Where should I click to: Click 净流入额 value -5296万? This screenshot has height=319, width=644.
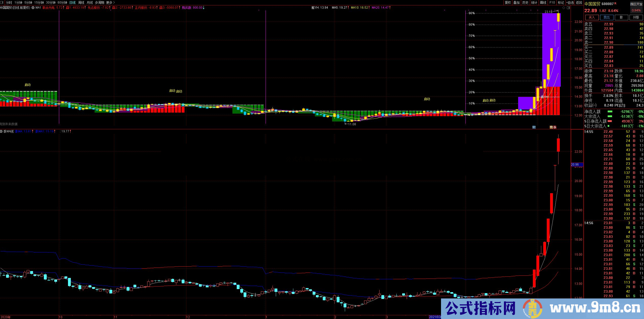tap(626, 112)
